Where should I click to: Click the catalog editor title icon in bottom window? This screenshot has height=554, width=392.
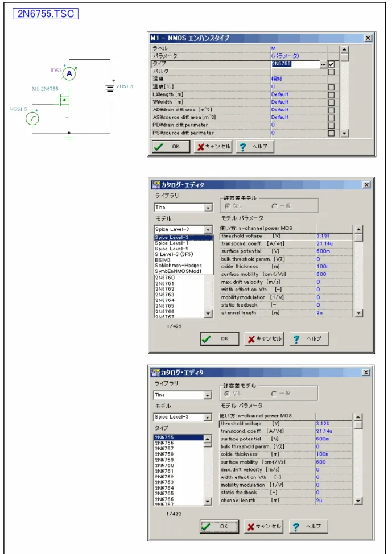(x=155, y=373)
